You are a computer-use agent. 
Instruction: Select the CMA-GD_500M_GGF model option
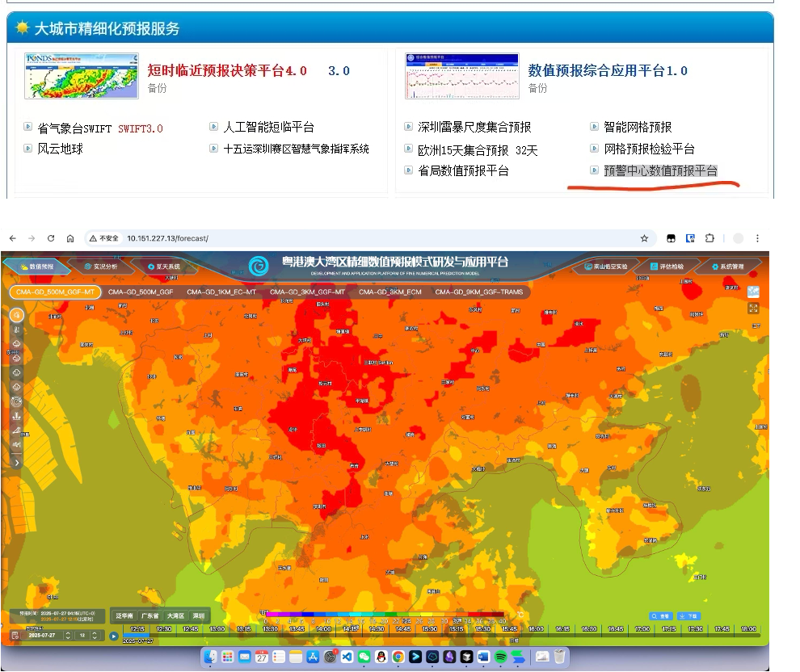click(140, 292)
